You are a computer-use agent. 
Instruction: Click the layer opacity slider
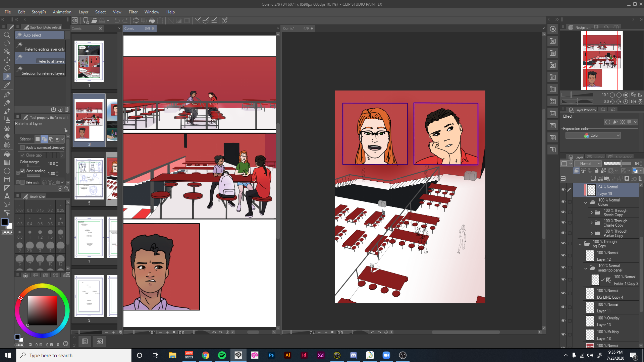click(616, 164)
